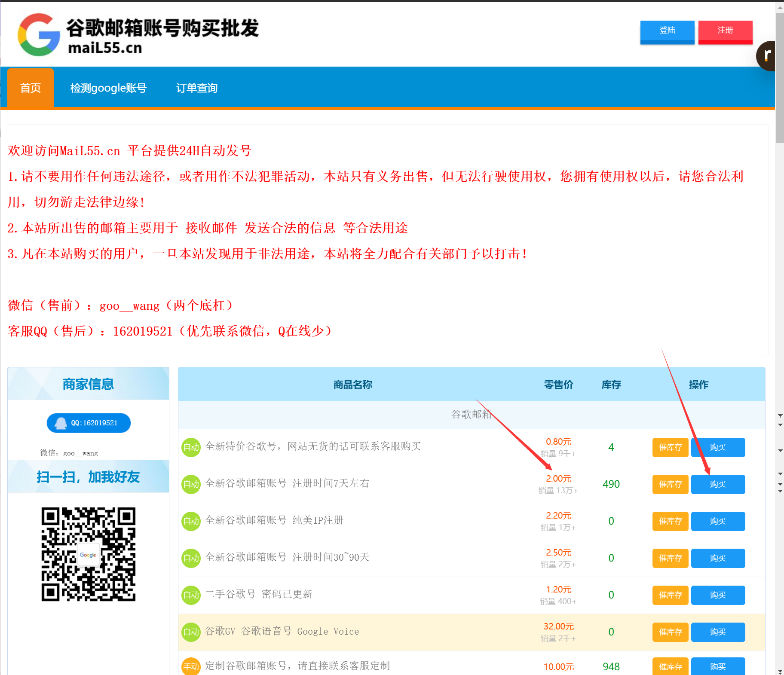Click the QQ:162019521 contact button

click(89, 423)
